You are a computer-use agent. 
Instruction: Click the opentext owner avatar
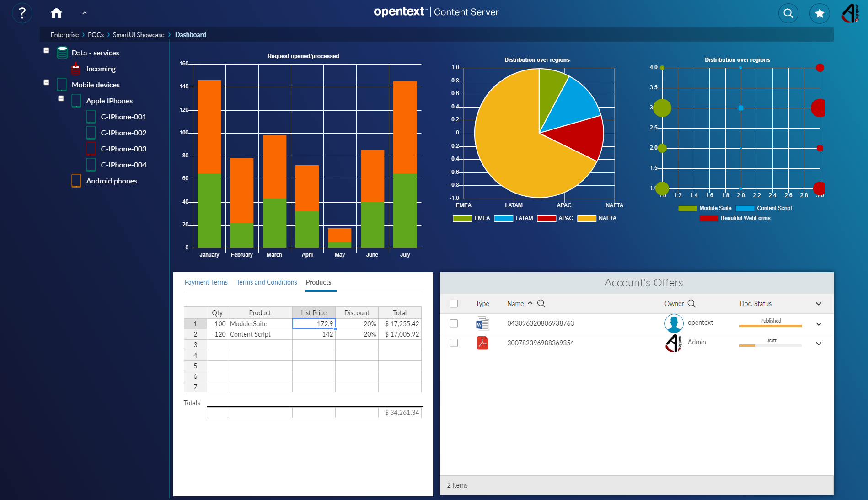(x=674, y=323)
